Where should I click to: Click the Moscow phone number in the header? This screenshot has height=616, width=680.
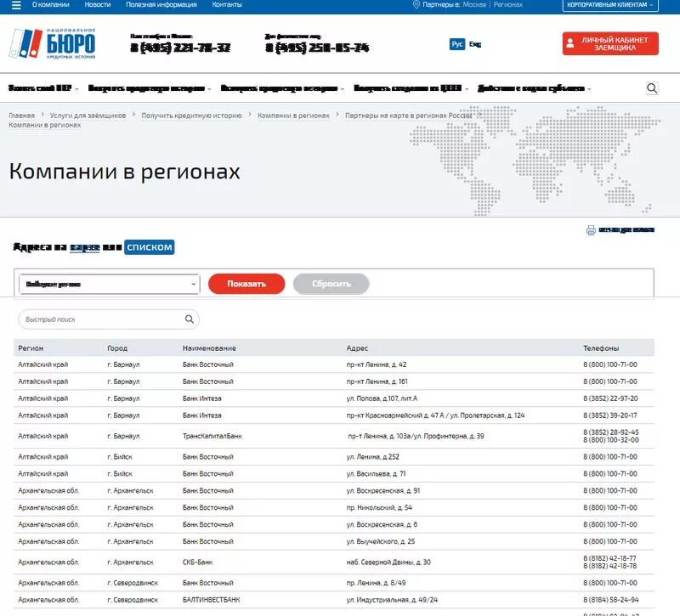[x=180, y=48]
